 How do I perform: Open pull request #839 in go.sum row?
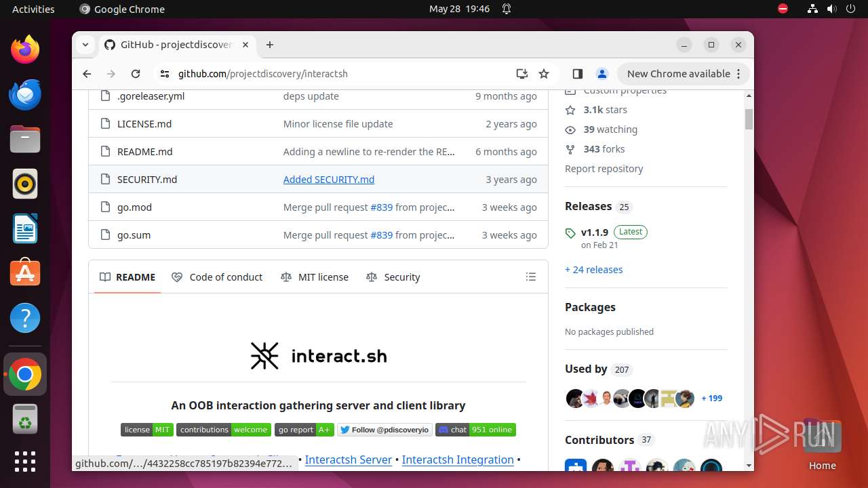tap(381, 235)
